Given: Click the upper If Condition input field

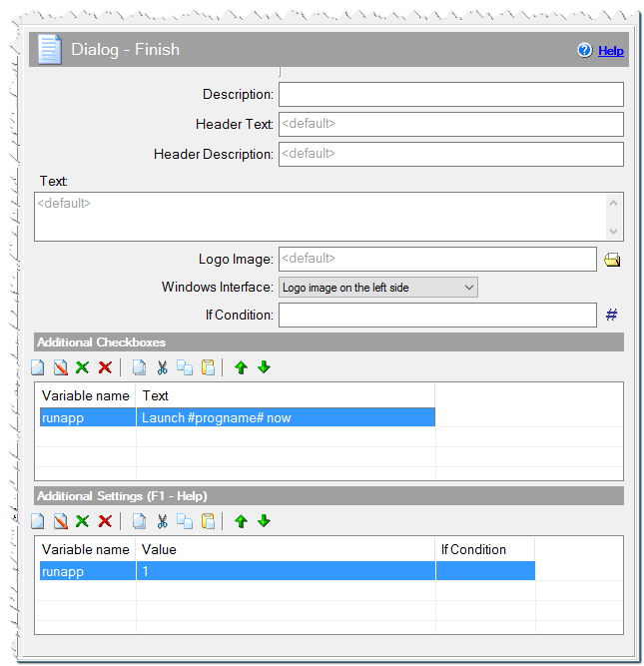Looking at the screenshot, I should pyautogui.click(x=437, y=316).
